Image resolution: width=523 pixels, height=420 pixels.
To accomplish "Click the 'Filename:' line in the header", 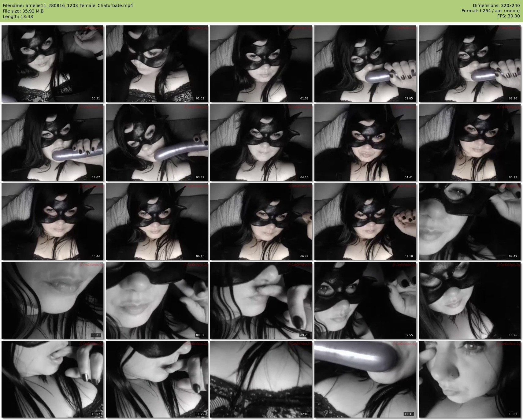I will [68, 6].
